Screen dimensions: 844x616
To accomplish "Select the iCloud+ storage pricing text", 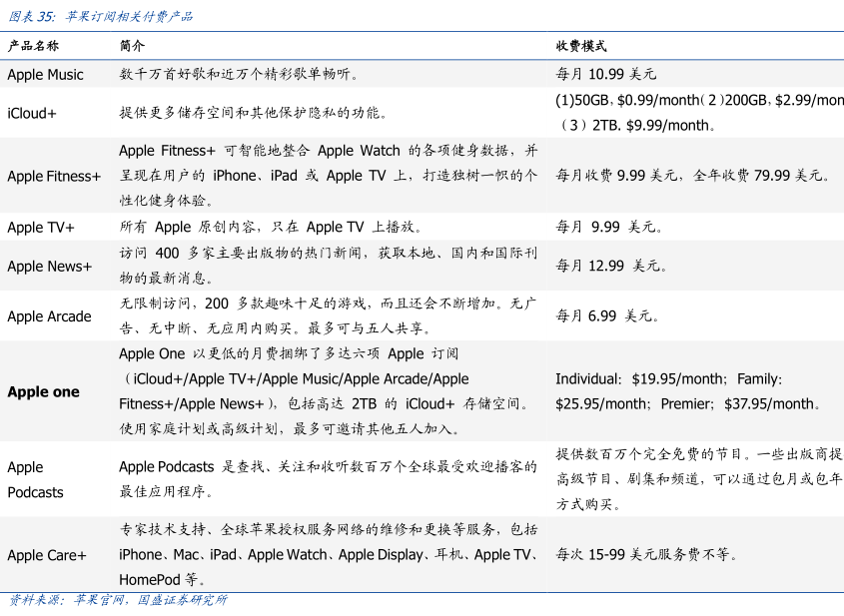I will click(x=699, y=113).
